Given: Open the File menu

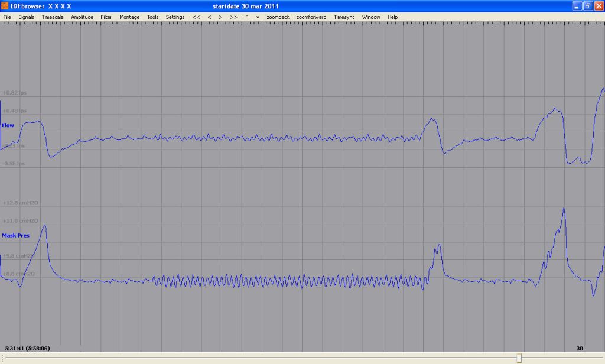Looking at the screenshot, I should (x=7, y=17).
